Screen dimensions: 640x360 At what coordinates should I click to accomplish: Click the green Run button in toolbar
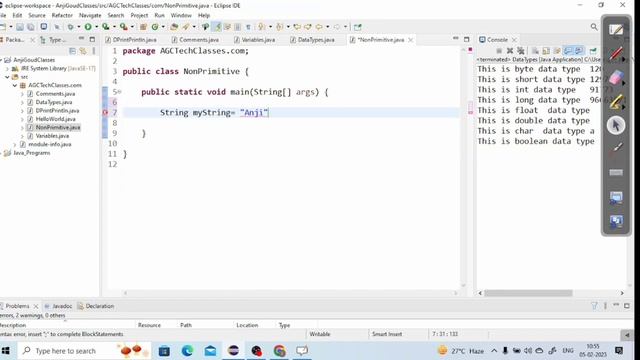click(x=88, y=27)
